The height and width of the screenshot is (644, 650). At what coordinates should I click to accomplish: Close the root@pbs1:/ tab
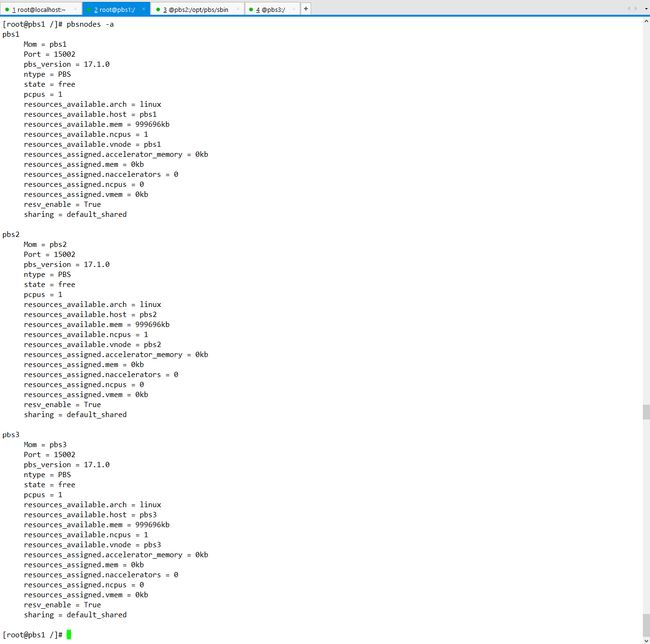[143, 9]
